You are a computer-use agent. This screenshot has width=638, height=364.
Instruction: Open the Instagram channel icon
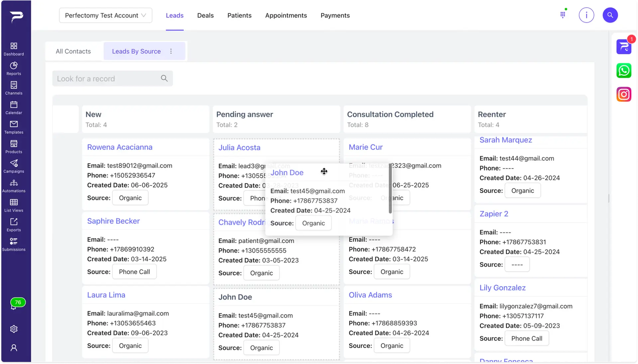[x=624, y=94]
